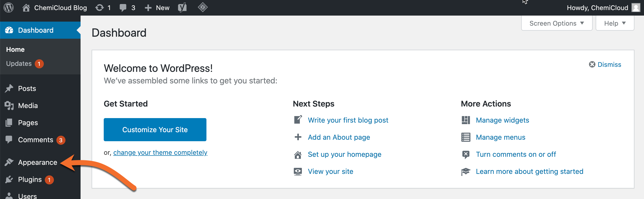
Task: Click the Manage widgets icon
Action: [466, 120]
